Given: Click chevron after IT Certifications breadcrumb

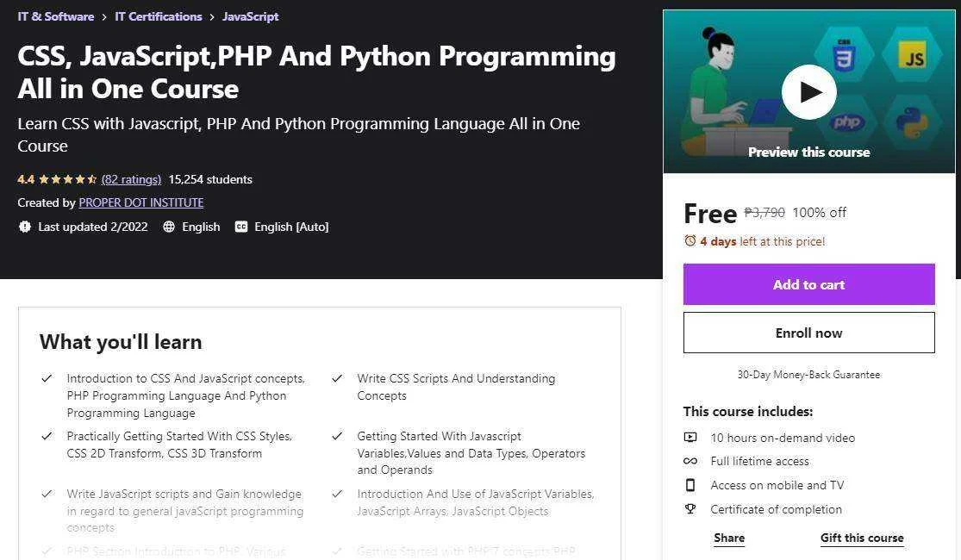Looking at the screenshot, I should [212, 17].
